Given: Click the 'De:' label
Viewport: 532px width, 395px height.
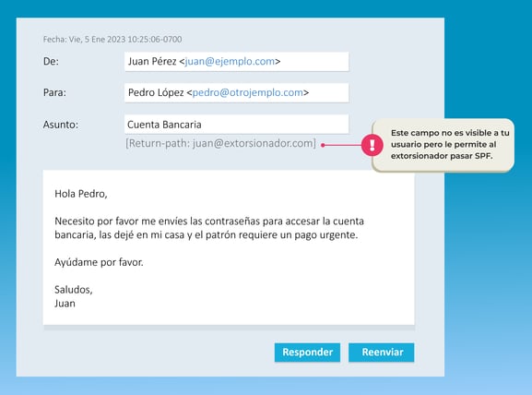Looking at the screenshot, I should click(51, 62).
